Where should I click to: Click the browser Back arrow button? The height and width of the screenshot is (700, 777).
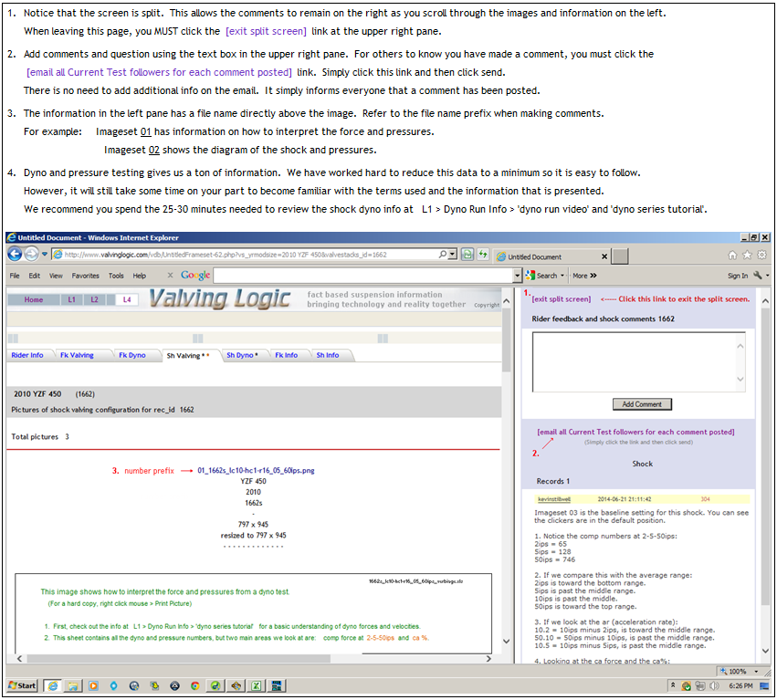click(x=16, y=255)
